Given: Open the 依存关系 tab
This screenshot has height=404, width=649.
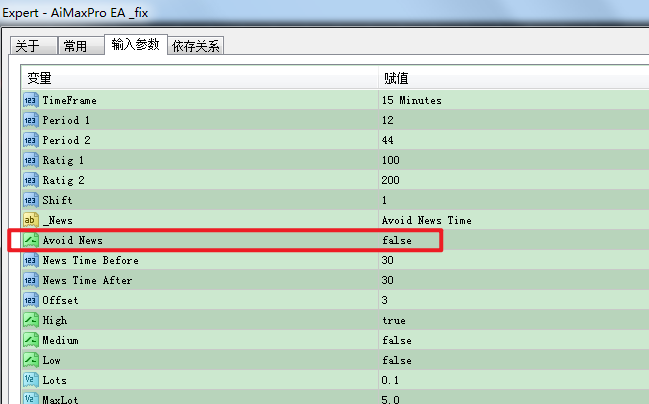Looking at the screenshot, I should point(196,46).
